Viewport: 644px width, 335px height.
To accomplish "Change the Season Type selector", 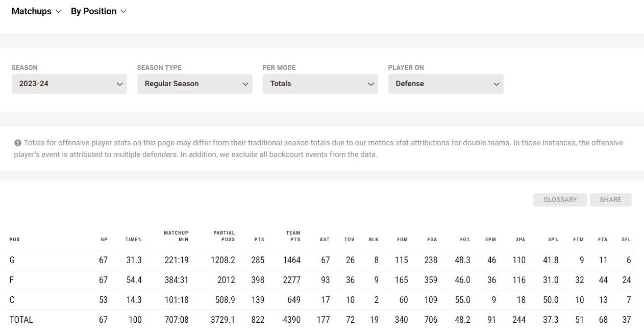I will [195, 84].
